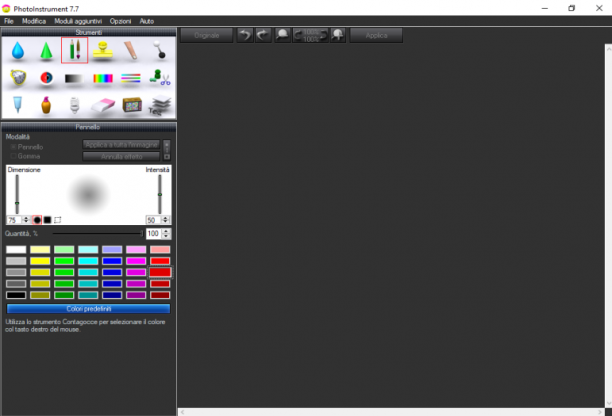Select the colored horizontal lines tool

click(x=131, y=78)
